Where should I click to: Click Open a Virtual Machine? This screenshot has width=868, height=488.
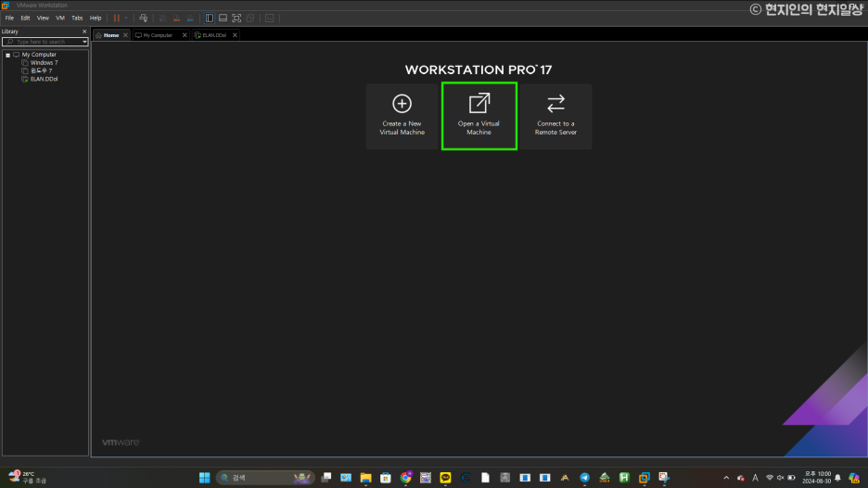(x=479, y=116)
